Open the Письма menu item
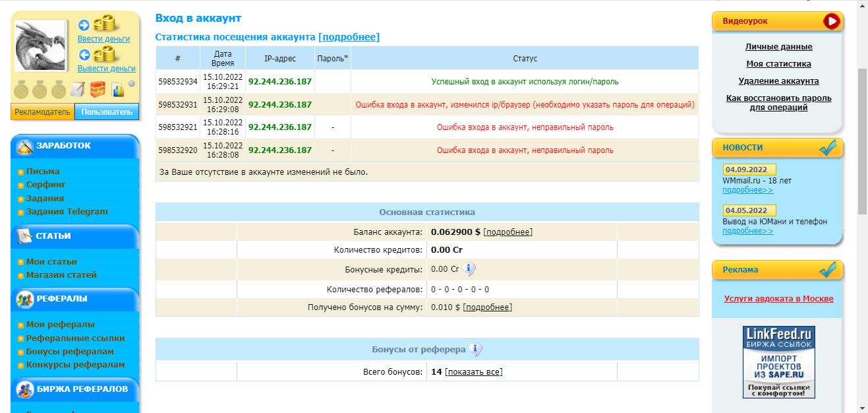868x413 pixels. tap(43, 172)
